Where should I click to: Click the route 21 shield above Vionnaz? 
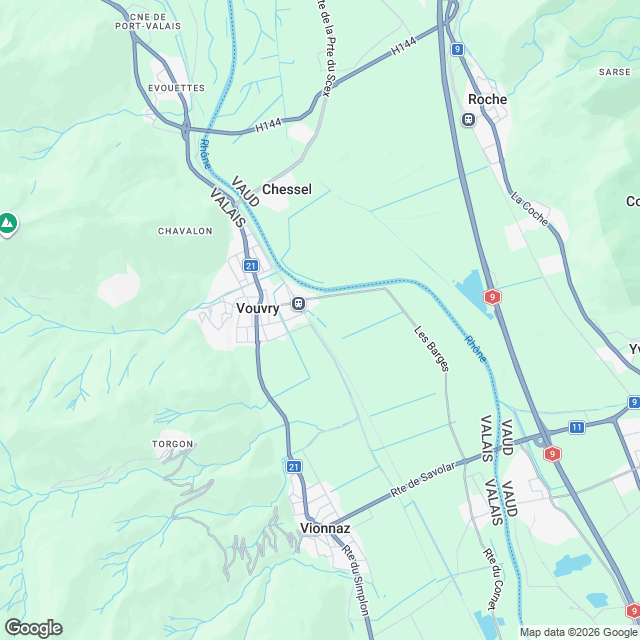(x=294, y=467)
